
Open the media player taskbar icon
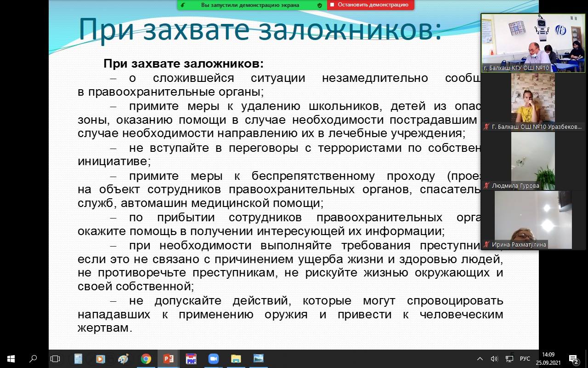tap(101, 359)
